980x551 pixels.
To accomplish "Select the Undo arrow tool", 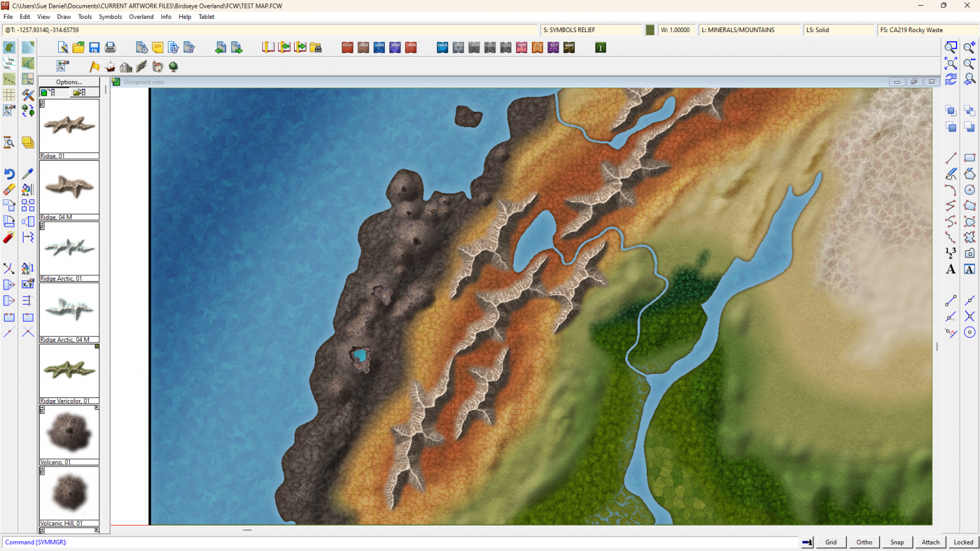I will pos(9,174).
